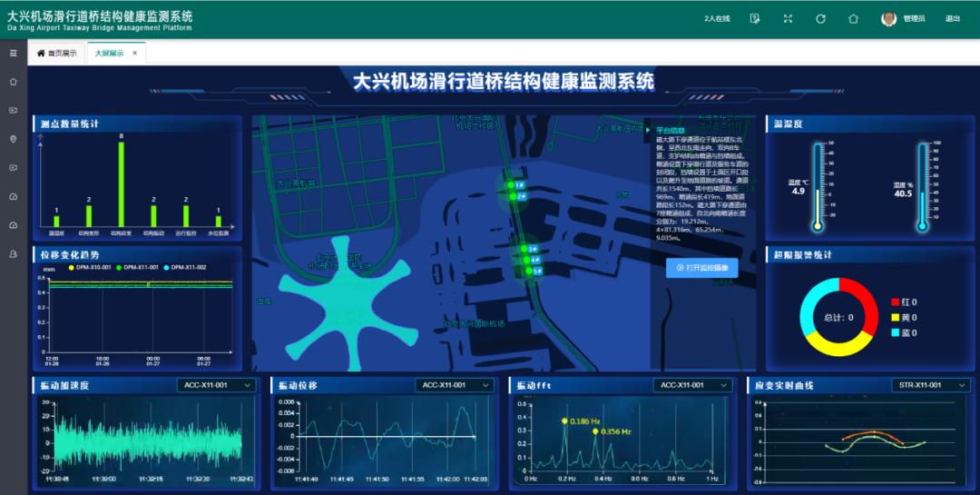980x495 pixels.
Task: Toggle DPM-X11-002 legend series
Action: click(x=184, y=267)
